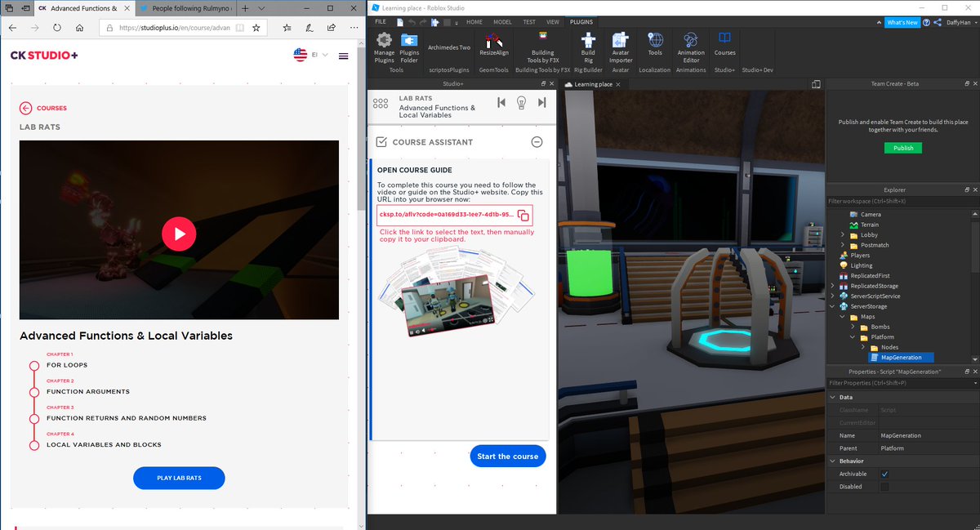Open the FILE menu

(x=381, y=22)
